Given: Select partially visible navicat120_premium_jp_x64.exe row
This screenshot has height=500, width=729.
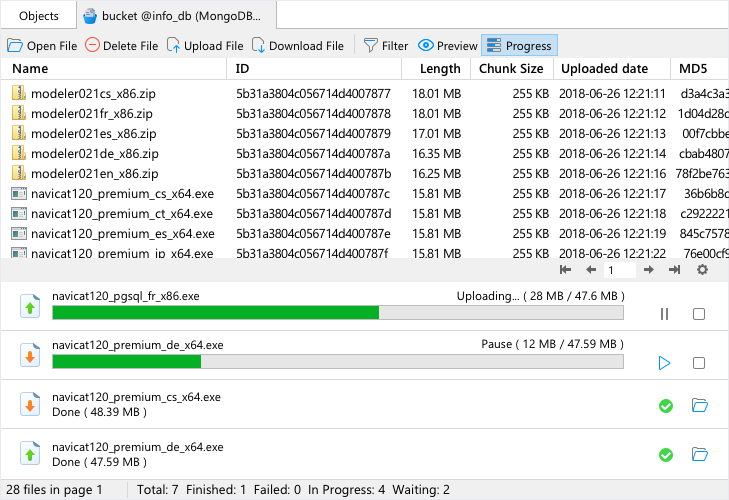Looking at the screenshot, I should pos(364,253).
